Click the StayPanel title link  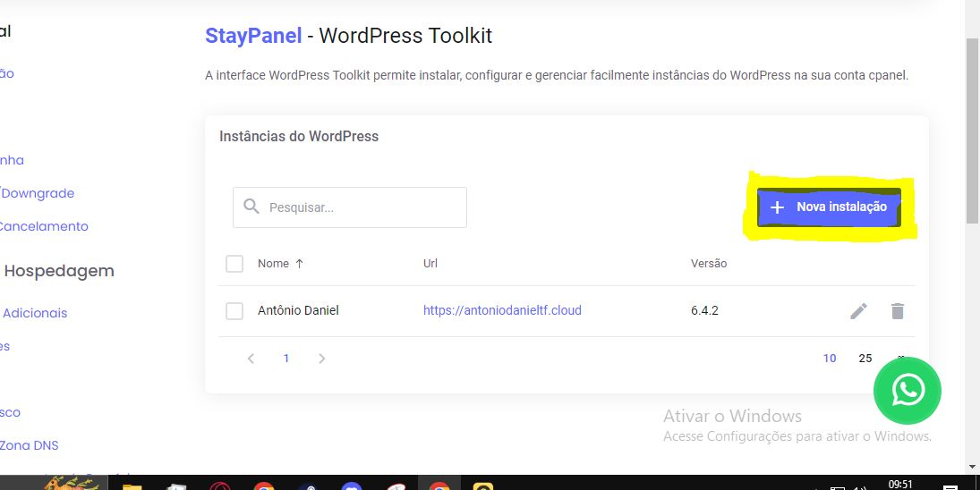point(253,36)
